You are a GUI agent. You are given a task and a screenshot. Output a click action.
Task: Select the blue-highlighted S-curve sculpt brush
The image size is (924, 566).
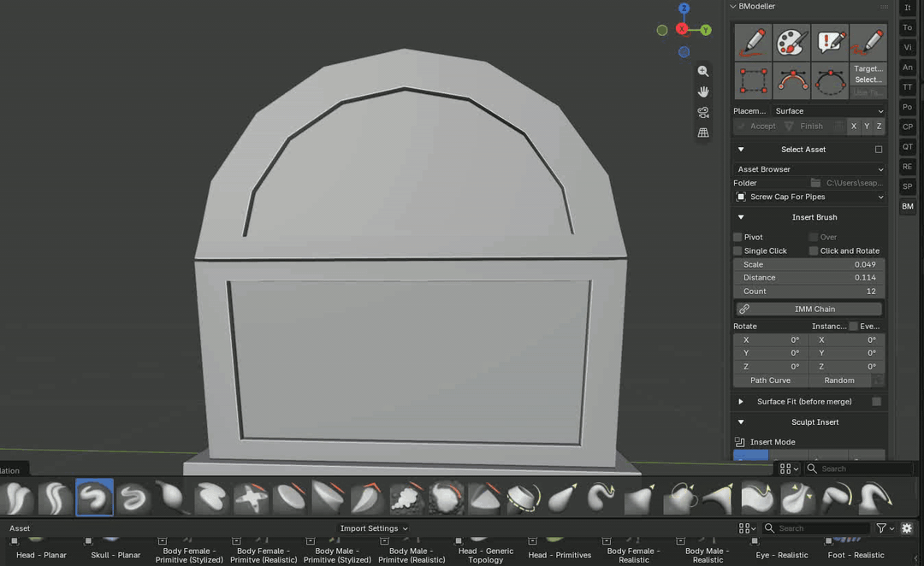point(94,497)
